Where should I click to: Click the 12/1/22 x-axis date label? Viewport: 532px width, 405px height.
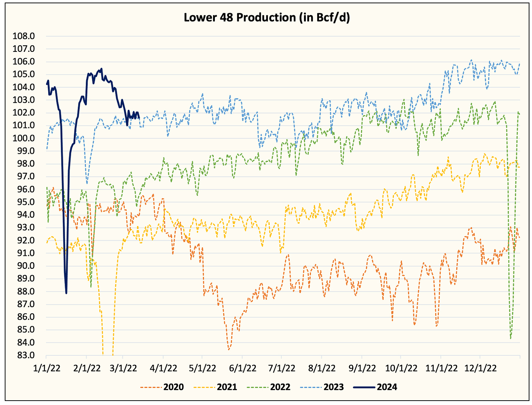tap(480, 368)
